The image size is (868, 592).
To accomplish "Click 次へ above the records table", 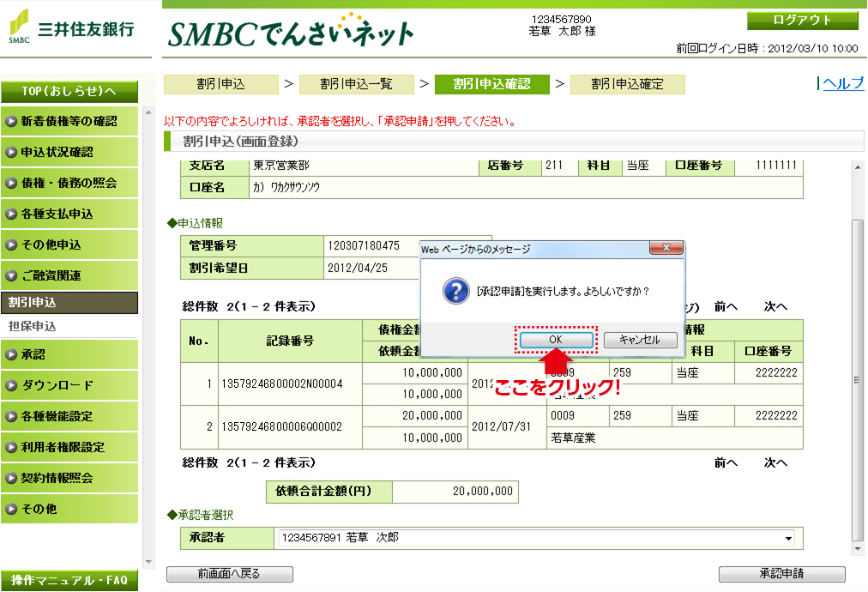I will click(775, 307).
